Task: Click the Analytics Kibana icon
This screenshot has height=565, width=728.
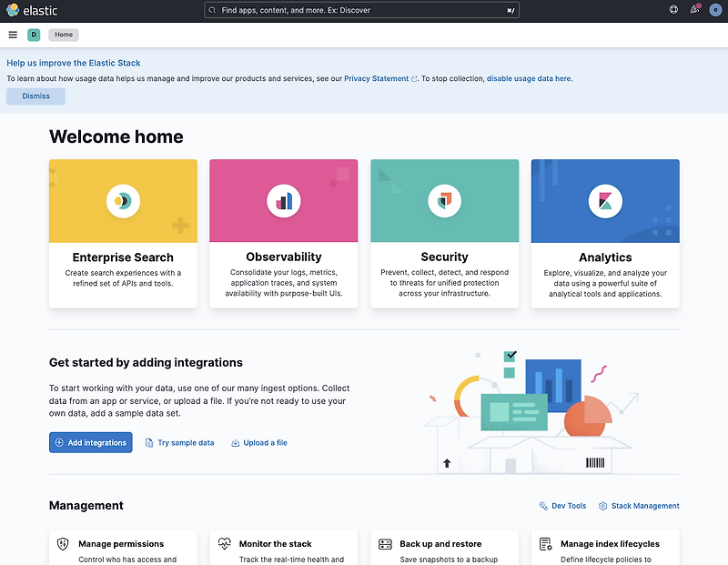Action: (605, 201)
